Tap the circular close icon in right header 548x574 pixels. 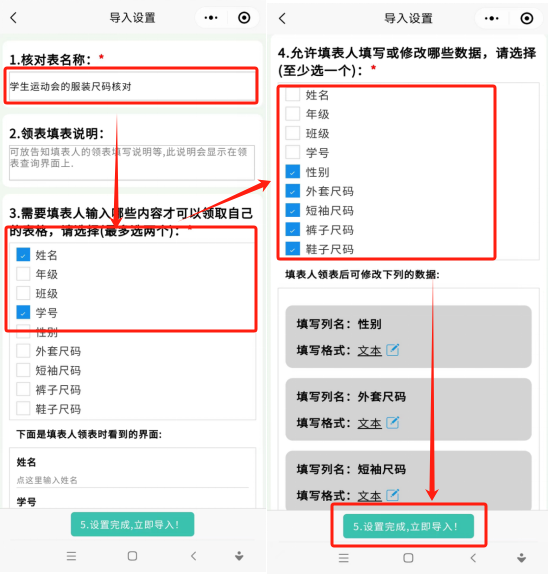pyautogui.click(x=526, y=18)
